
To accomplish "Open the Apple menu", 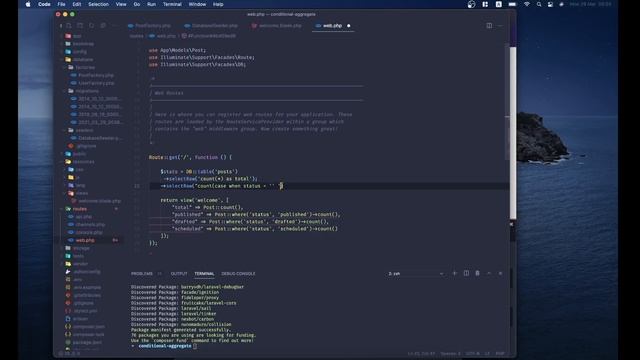I will pyautogui.click(x=28, y=4).
